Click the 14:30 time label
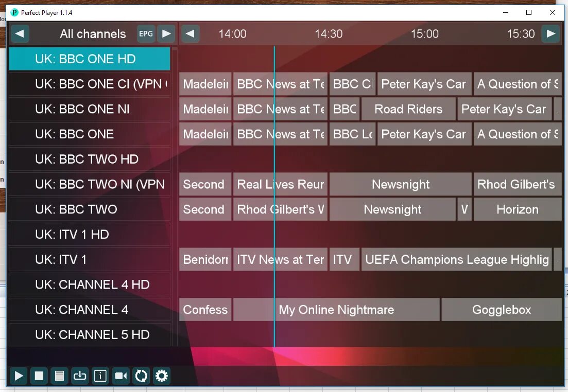Viewport: 568px width, 392px height. [x=329, y=33]
